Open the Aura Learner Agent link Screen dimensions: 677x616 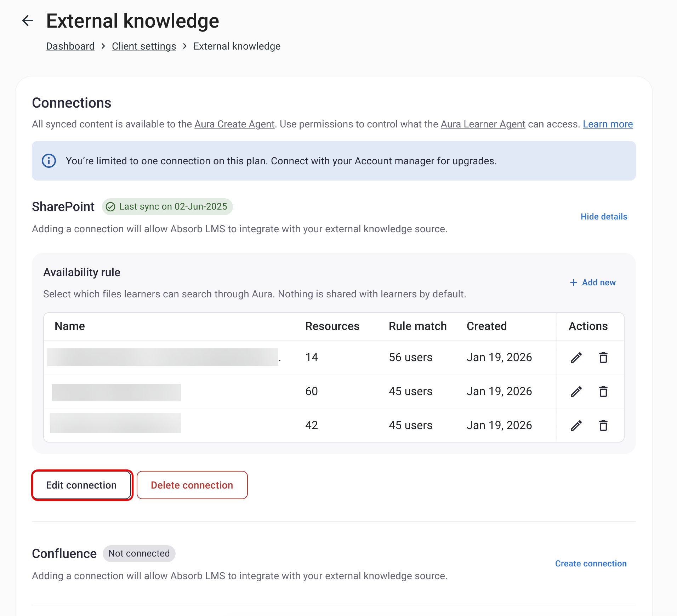point(483,124)
